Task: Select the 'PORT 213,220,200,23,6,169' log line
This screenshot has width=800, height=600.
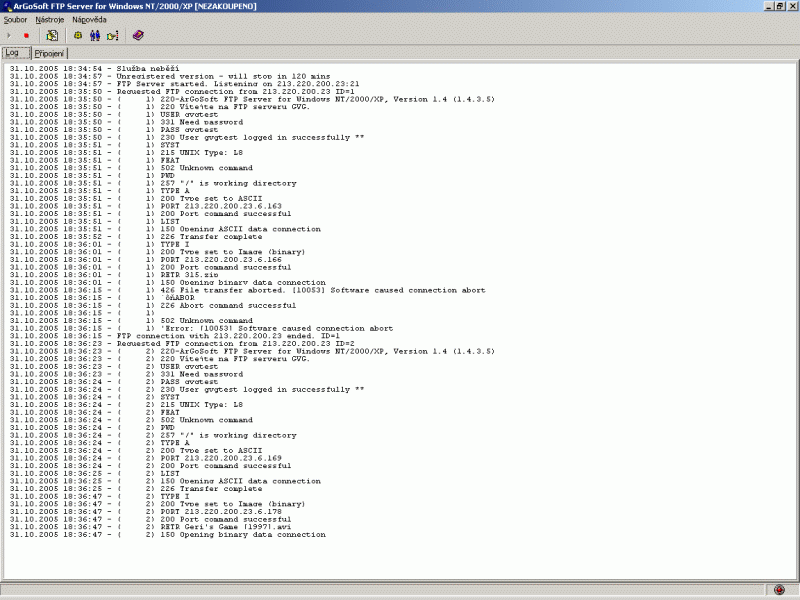Action: pyautogui.click(x=145, y=458)
